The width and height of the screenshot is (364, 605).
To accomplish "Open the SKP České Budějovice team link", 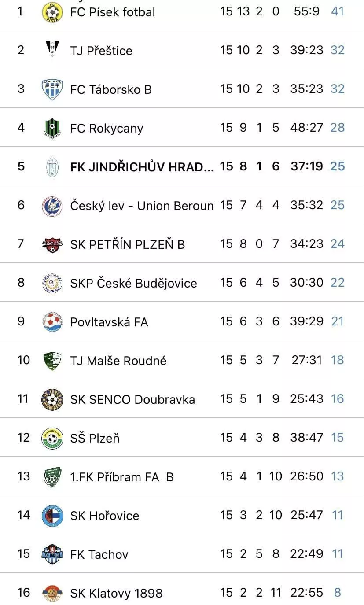I will point(133,283).
